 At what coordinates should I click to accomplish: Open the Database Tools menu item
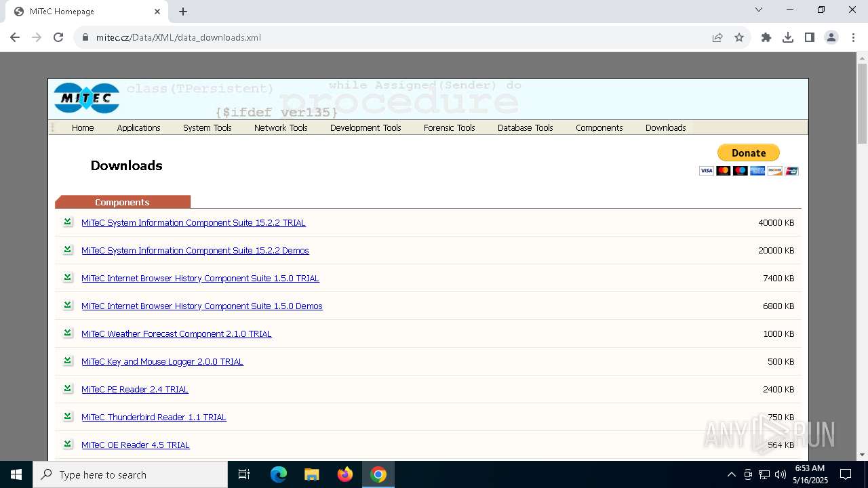tap(526, 127)
